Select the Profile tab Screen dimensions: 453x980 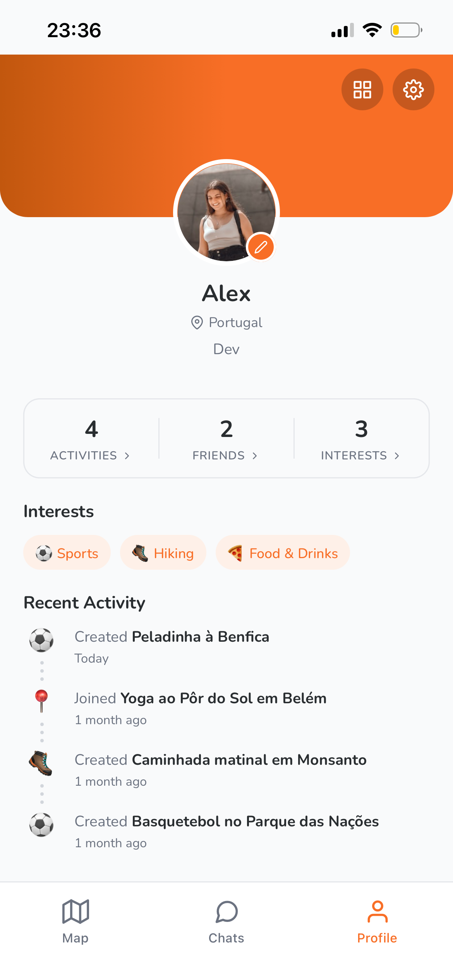click(x=377, y=922)
